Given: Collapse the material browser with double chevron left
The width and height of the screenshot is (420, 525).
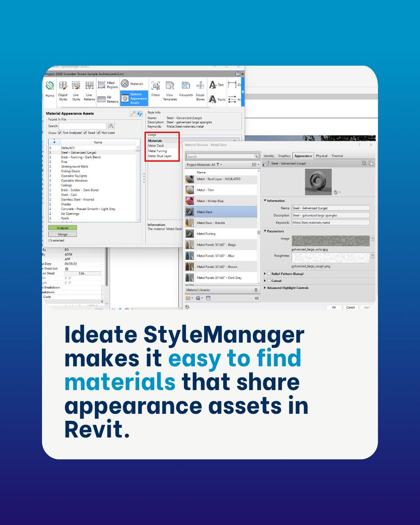Looking at the screenshot, I should click(256, 298).
